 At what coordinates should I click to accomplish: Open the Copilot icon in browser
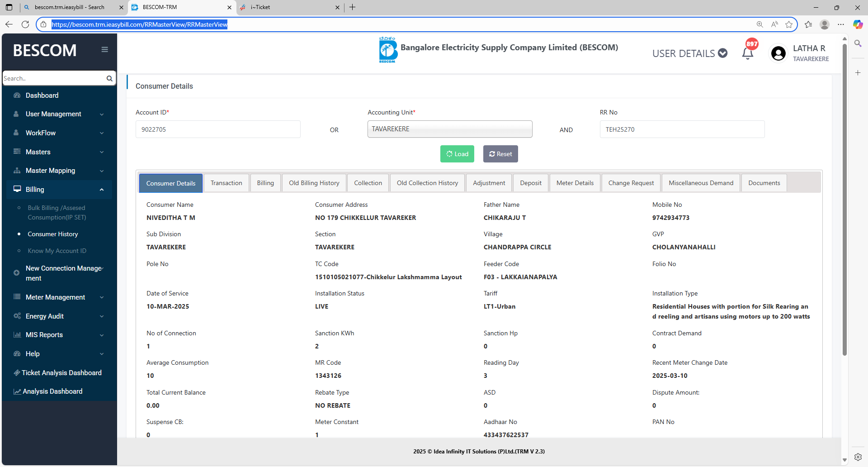coord(858,24)
